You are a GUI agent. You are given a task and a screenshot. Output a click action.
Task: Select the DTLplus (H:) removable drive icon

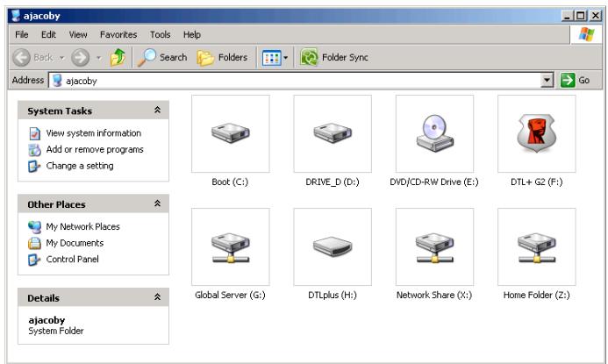pyautogui.click(x=333, y=247)
